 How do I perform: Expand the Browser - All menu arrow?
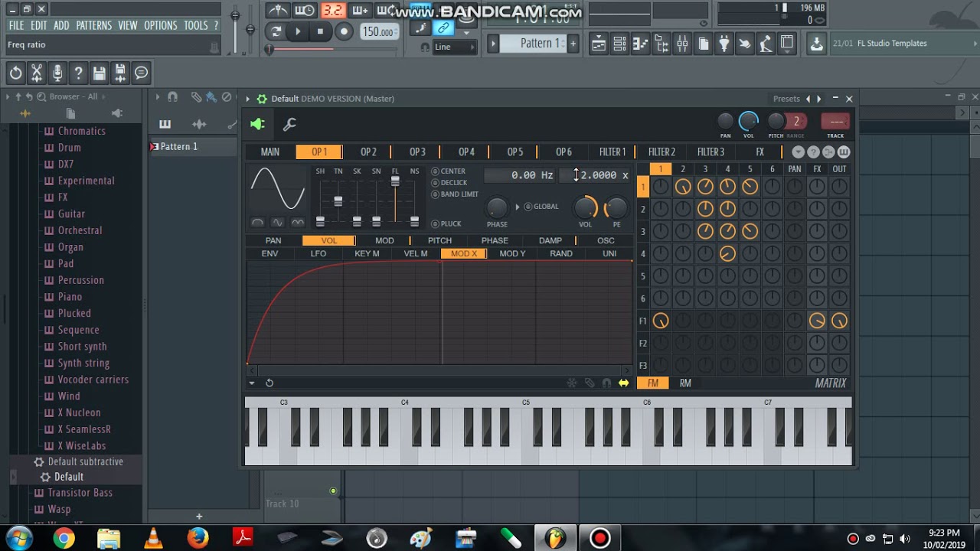click(8, 96)
